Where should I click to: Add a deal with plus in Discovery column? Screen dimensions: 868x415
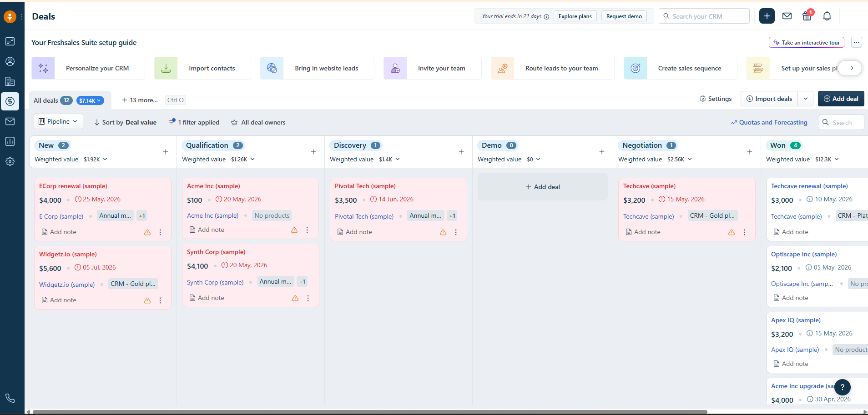tap(461, 152)
